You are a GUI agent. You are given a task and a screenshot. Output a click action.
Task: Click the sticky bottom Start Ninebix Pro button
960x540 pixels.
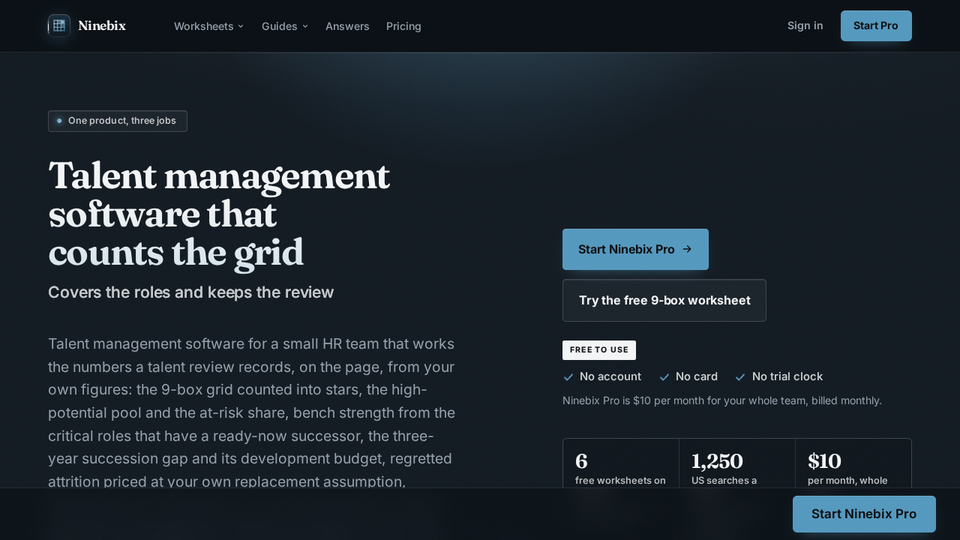(x=864, y=514)
